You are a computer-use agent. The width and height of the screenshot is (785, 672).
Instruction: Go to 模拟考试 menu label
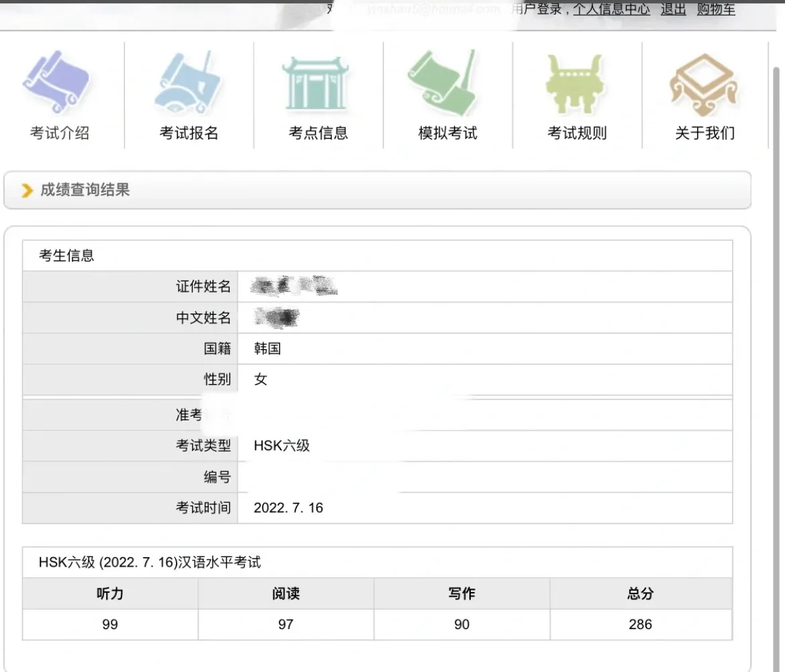click(x=448, y=133)
